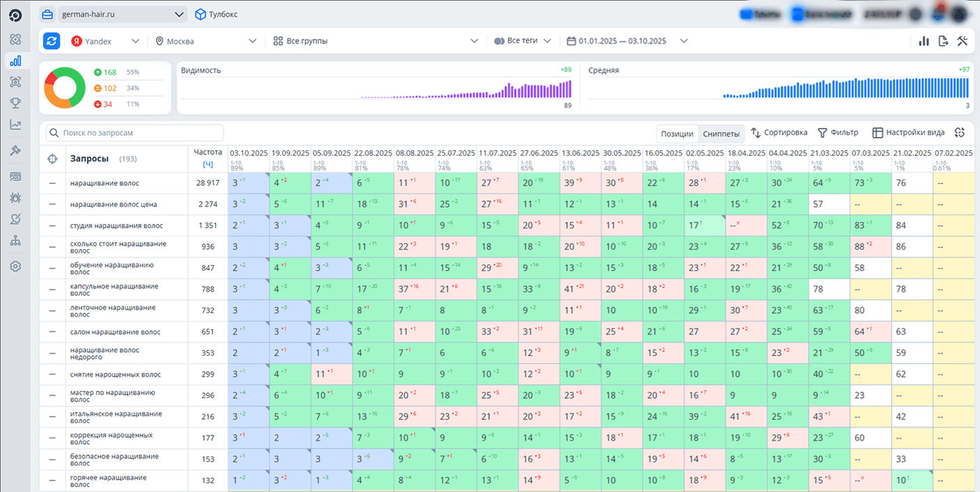Toggle the dash marker for наращивание волос цена
The width and height of the screenshot is (980, 492).
click(x=52, y=205)
